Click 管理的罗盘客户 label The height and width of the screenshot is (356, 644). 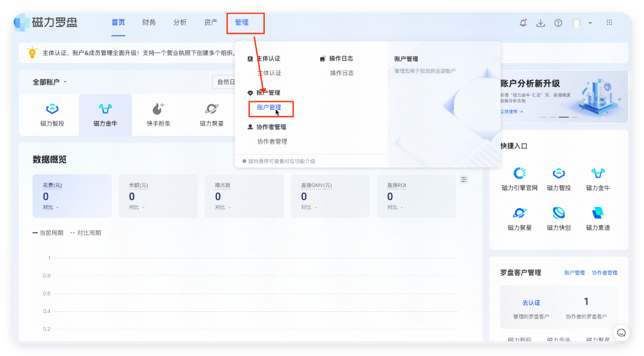tap(531, 317)
